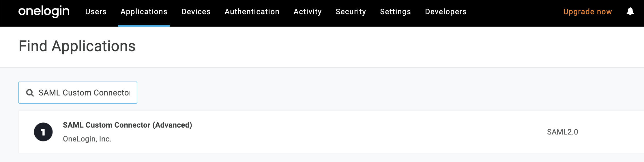
Task: Open the Authentication menu
Action: click(x=252, y=12)
